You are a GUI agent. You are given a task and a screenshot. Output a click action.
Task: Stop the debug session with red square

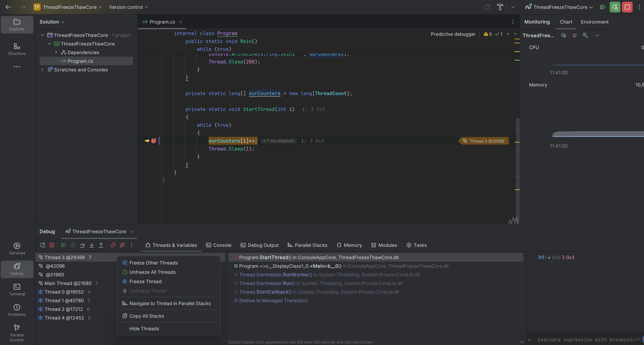click(x=52, y=245)
